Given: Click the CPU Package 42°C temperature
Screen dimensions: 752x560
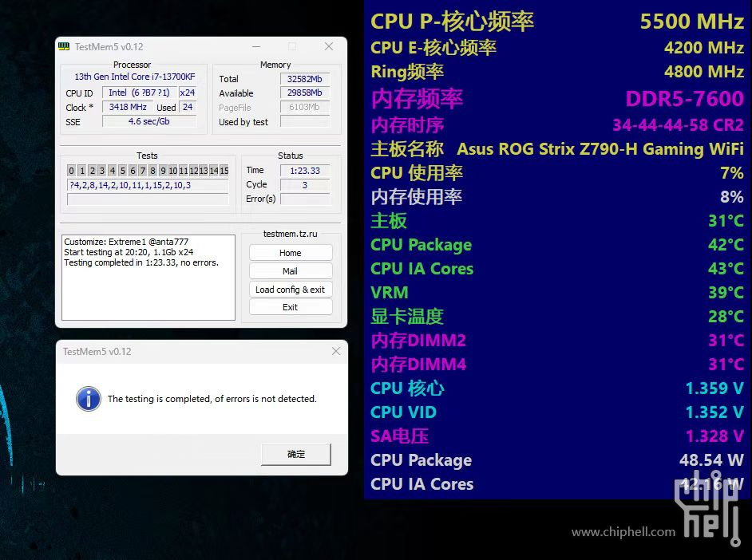Looking at the screenshot, I should [x=726, y=245].
